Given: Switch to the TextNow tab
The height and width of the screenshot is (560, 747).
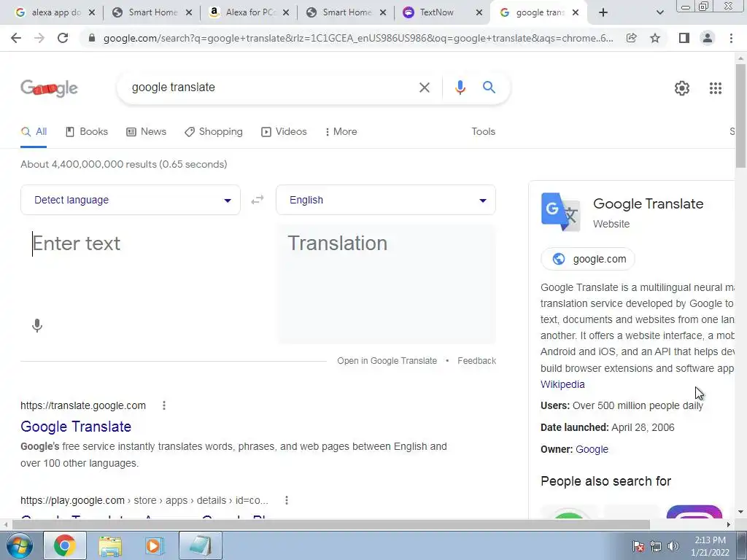Looking at the screenshot, I should (441, 13).
